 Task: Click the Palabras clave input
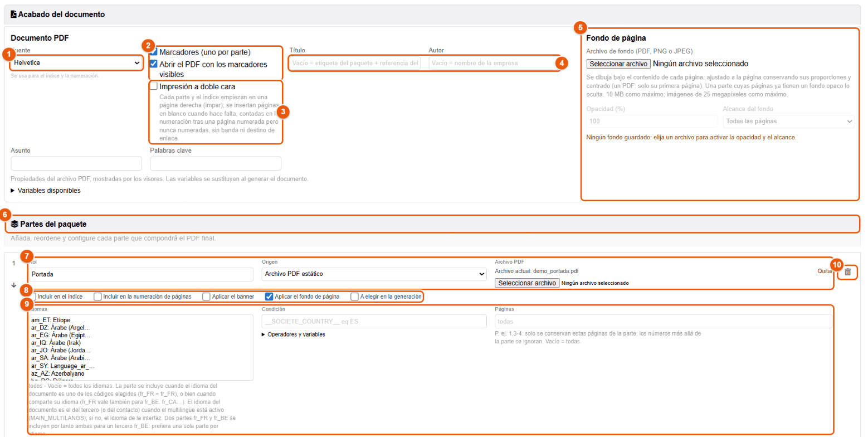coord(216,163)
